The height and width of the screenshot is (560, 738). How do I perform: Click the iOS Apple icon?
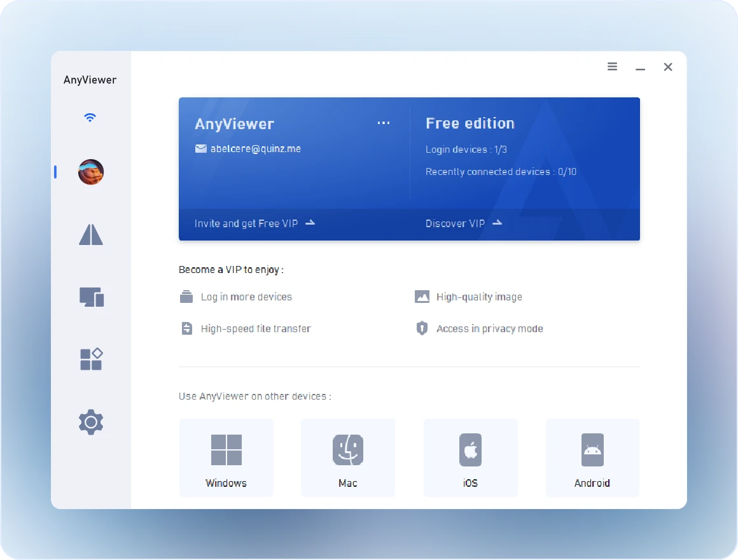coord(470,450)
